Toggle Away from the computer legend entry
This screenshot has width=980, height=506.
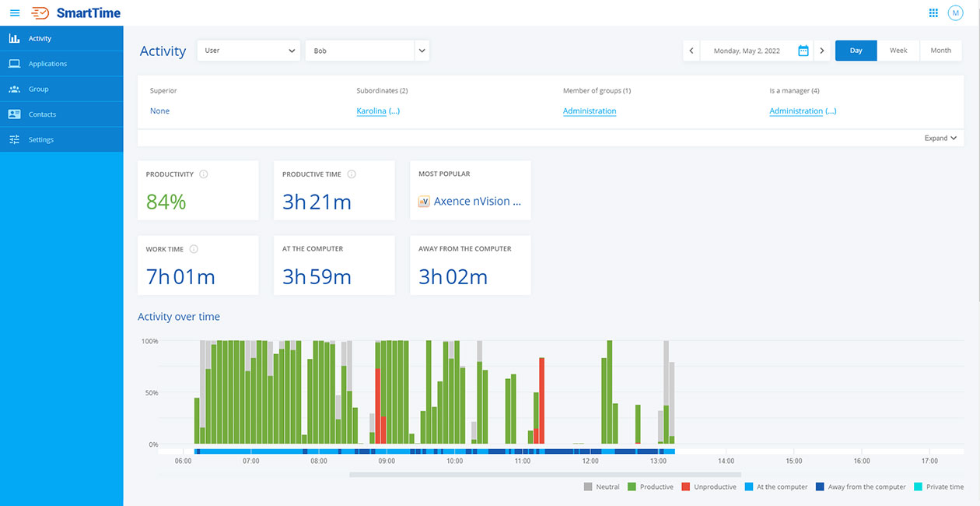pyautogui.click(x=861, y=487)
